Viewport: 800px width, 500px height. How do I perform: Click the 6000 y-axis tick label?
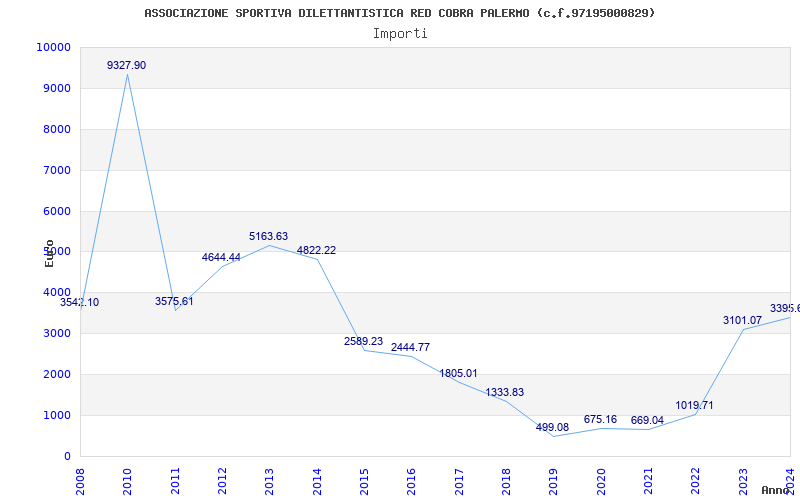pyautogui.click(x=57, y=211)
